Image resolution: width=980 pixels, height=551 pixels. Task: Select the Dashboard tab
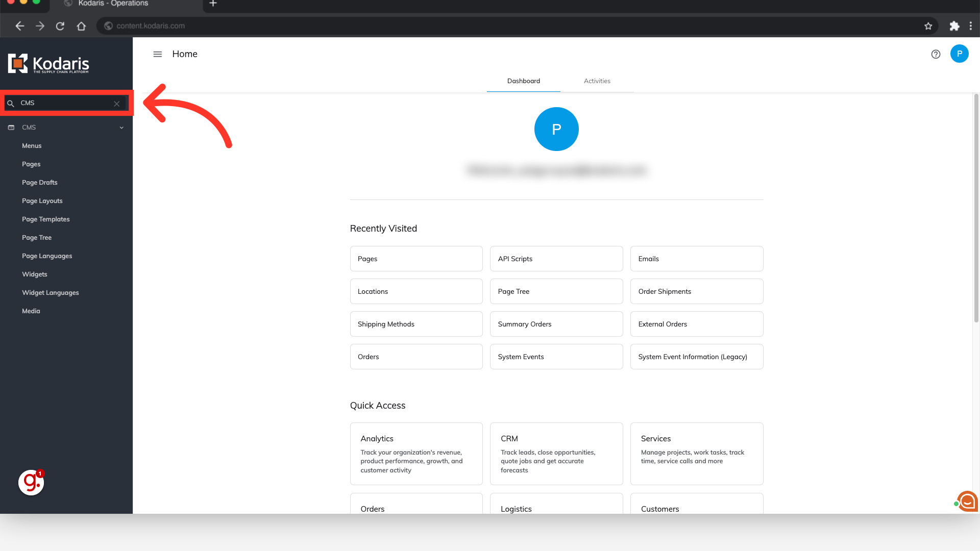pos(523,81)
